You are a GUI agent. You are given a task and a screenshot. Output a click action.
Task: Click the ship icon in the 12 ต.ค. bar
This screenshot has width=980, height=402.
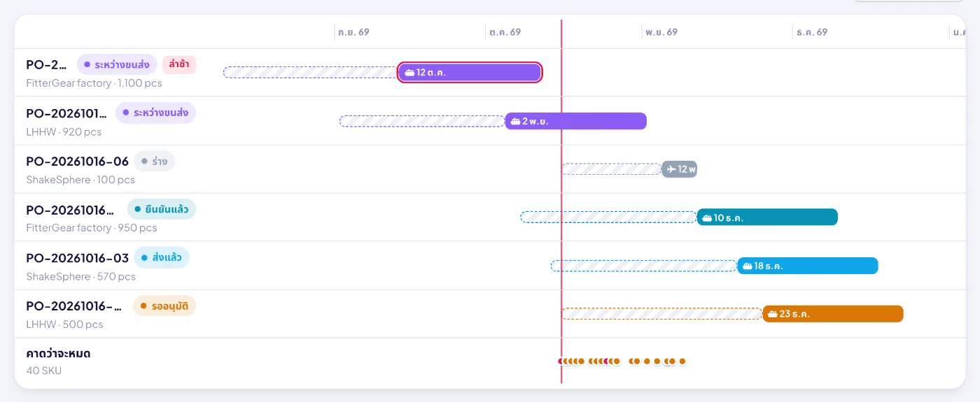coord(409,73)
